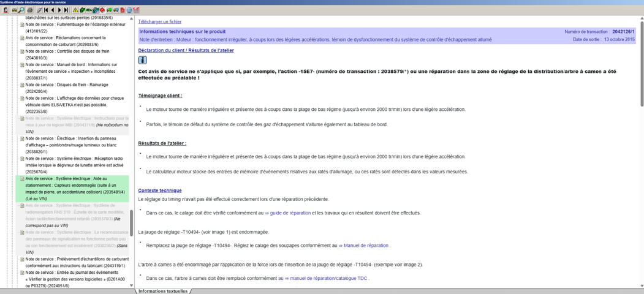Click the Témoignage client heading

(160, 96)
